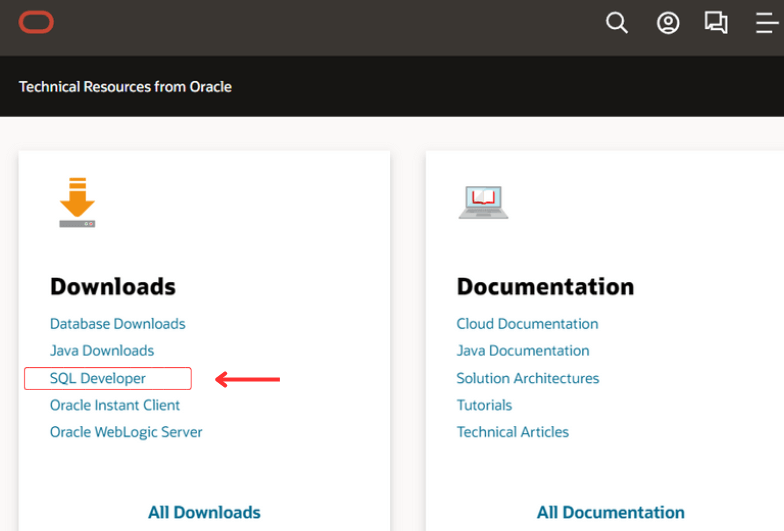The width and height of the screenshot is (784, 531).
Task: Click the Downloads heading
Action: pos(113,286)
